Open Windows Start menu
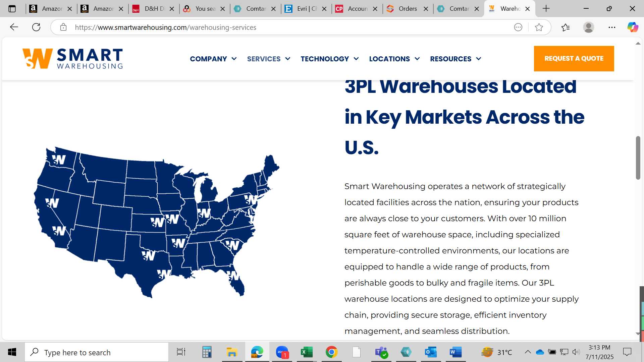 (x=12, y=352)
